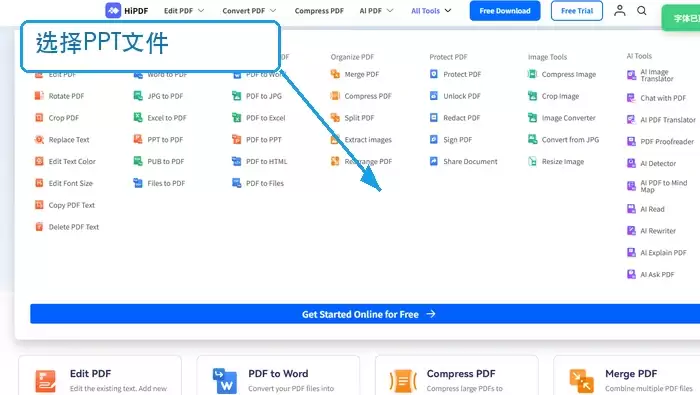Select the PDF to JPG icon
This screenshot has width=700, height=395.
[x=237, y=96]
